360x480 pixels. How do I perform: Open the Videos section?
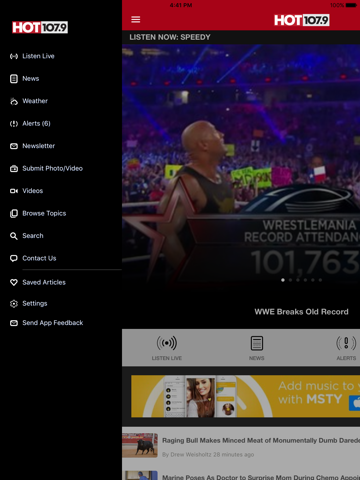[27, 191]
